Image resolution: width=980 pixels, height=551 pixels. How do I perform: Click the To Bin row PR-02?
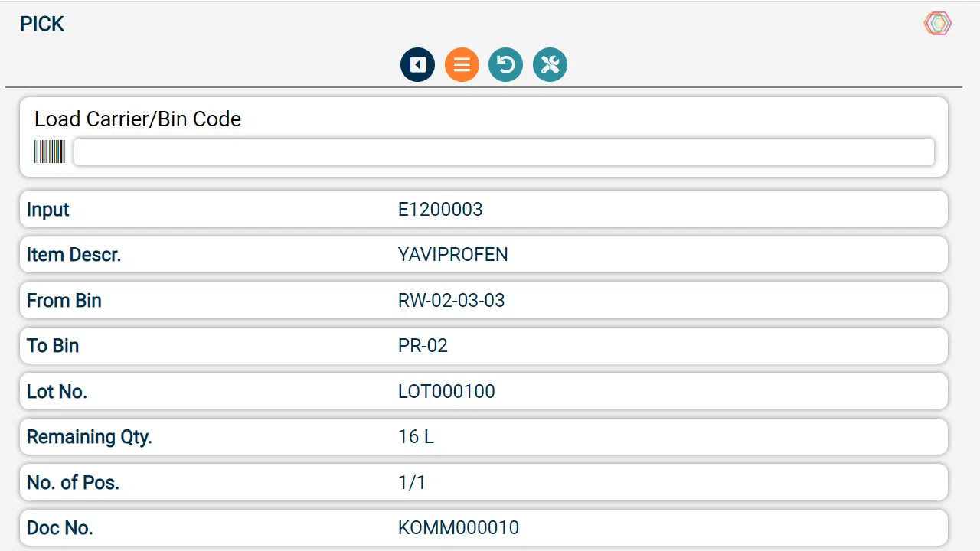pos(484,346)
